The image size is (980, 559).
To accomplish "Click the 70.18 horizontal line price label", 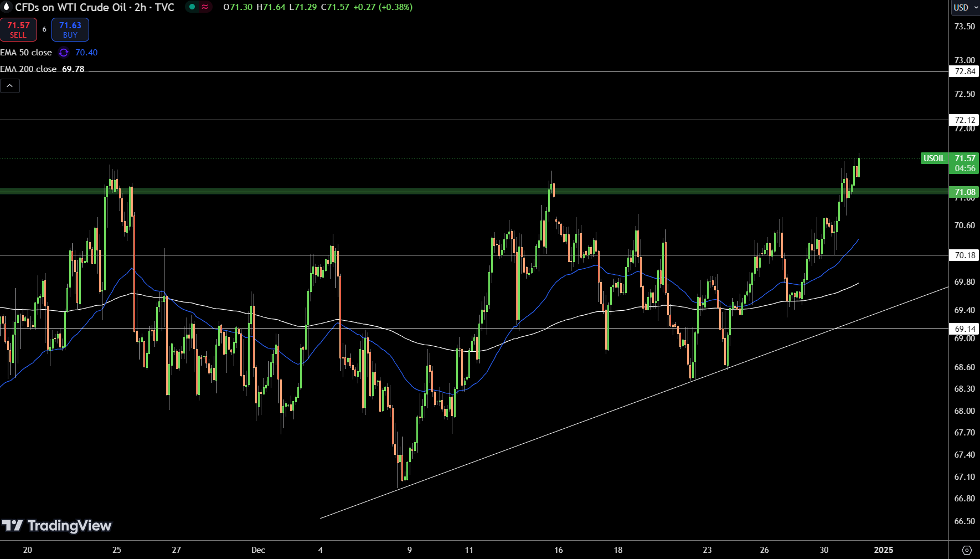I will pyautogui.click(x=964, y=255).
